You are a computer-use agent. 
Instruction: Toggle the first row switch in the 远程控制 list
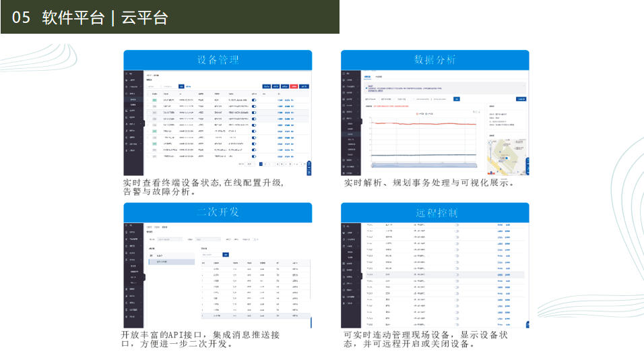point(457,225)
